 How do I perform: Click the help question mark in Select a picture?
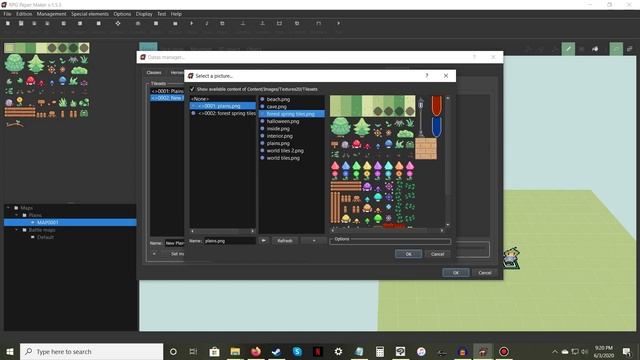[427, 76]
